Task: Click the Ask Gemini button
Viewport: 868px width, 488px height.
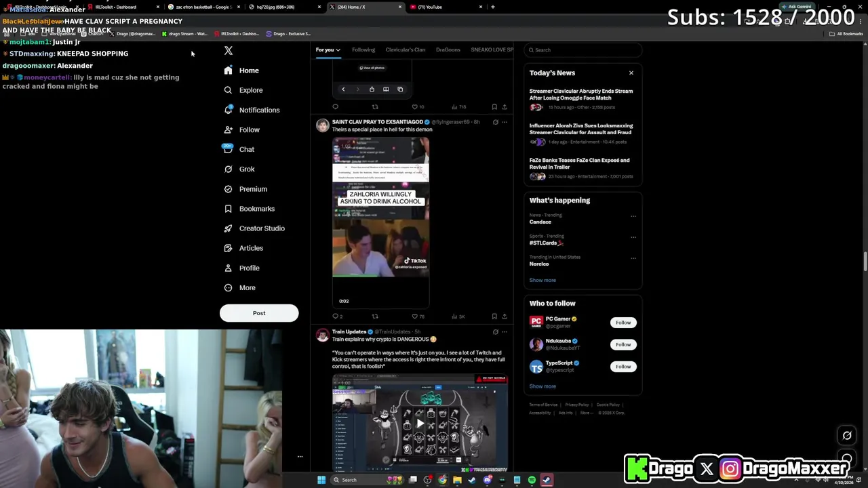Action: [x=797, y=7]
